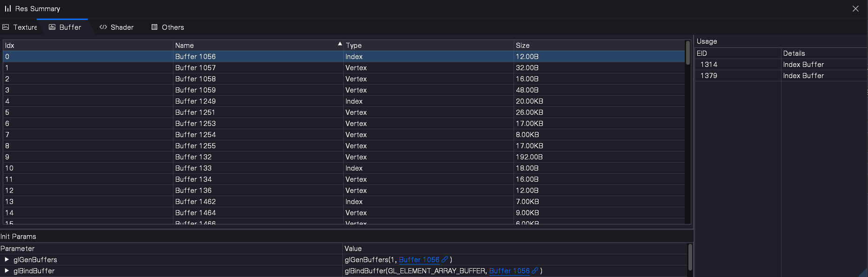Sort by the Type column header
The image size is (868, 277).
coord(428,46)
